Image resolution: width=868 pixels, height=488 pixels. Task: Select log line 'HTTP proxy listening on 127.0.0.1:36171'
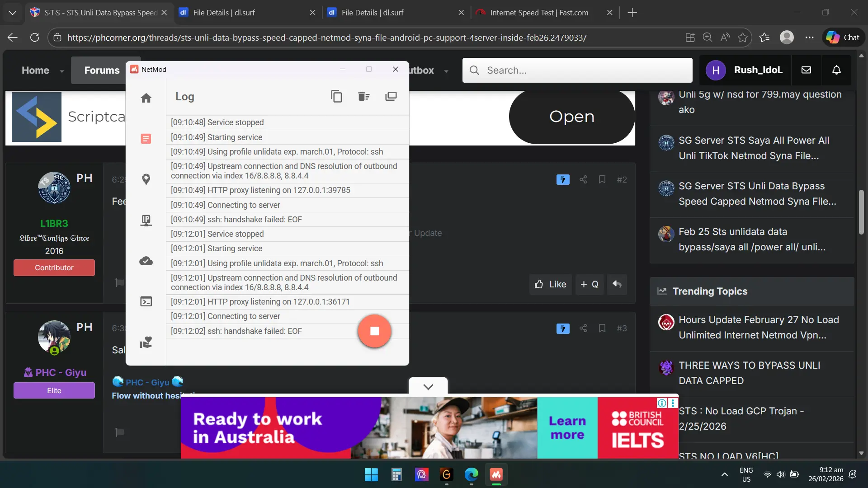coord(288,302)
